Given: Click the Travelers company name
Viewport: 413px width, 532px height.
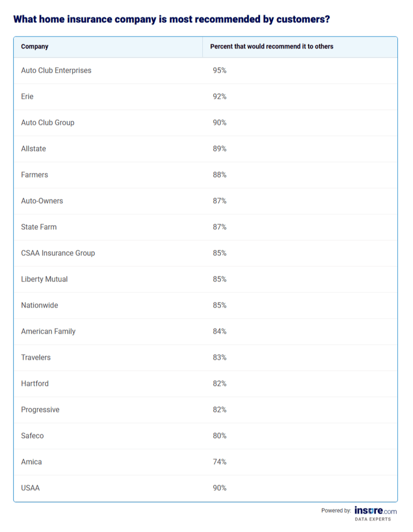Looking at the screenshot, I should tap(36, 357).
